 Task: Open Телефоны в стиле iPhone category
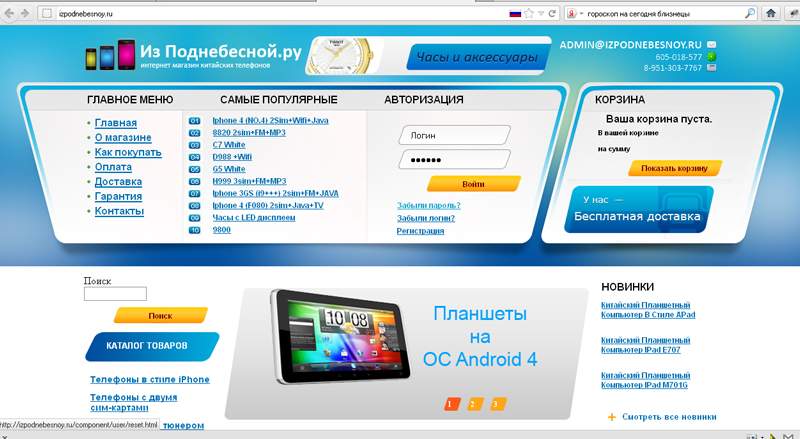click(x=149, y=380)
